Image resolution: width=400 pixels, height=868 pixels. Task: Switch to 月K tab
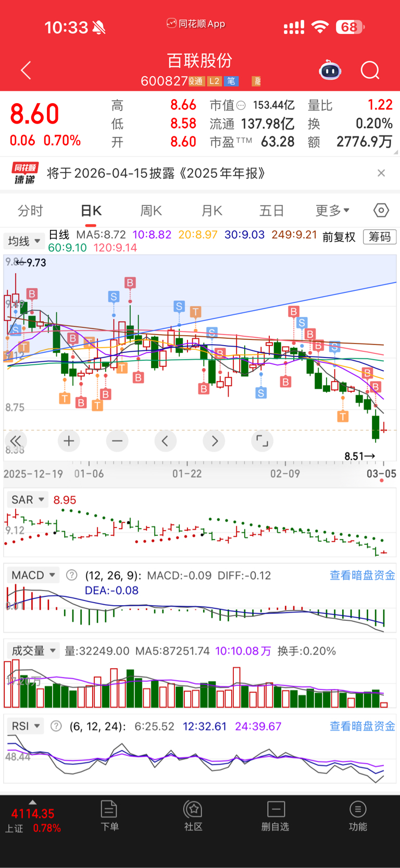click(212, 211)
